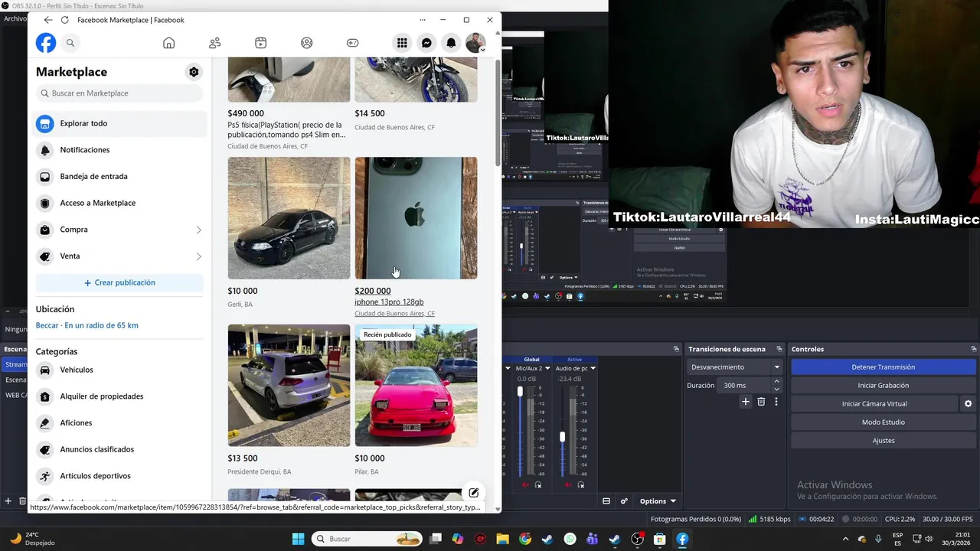This screenshot has height=551, width=980.
Task: Mute the Audio de pc channel
Action: tap(567, 485)
